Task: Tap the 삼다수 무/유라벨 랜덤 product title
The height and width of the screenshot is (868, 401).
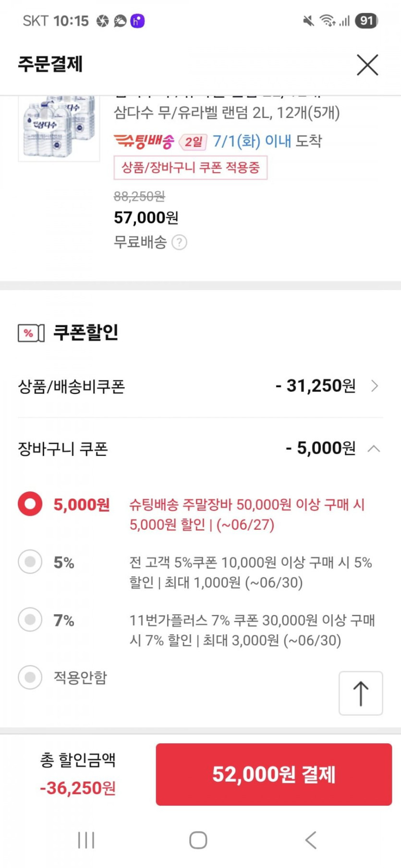Action: tap(227, 113)
